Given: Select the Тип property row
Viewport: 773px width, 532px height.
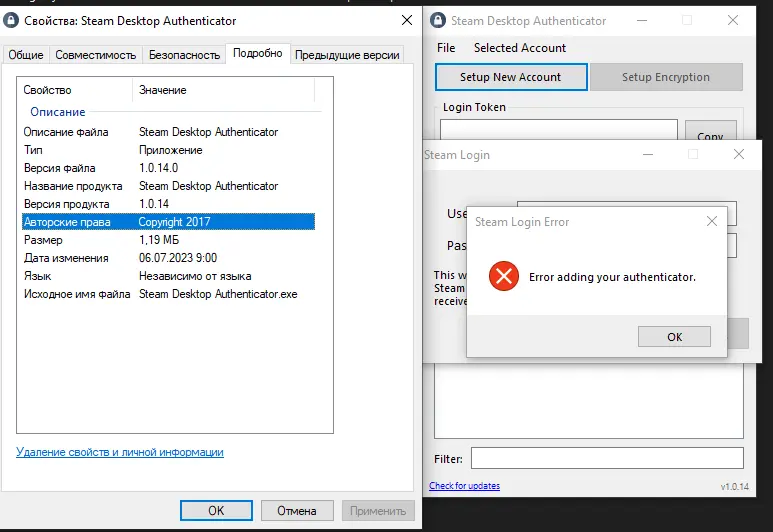Looking at the screenshot, I should (x=169, y=150).
